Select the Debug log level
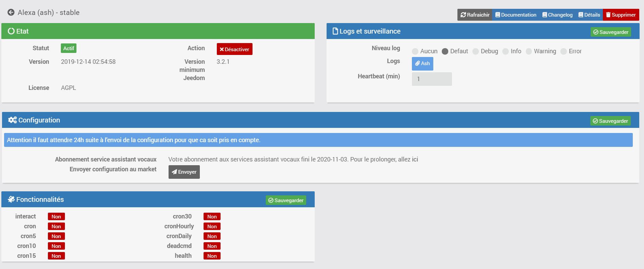Screen dimensions: 644x269 click(x=475, y=51)
